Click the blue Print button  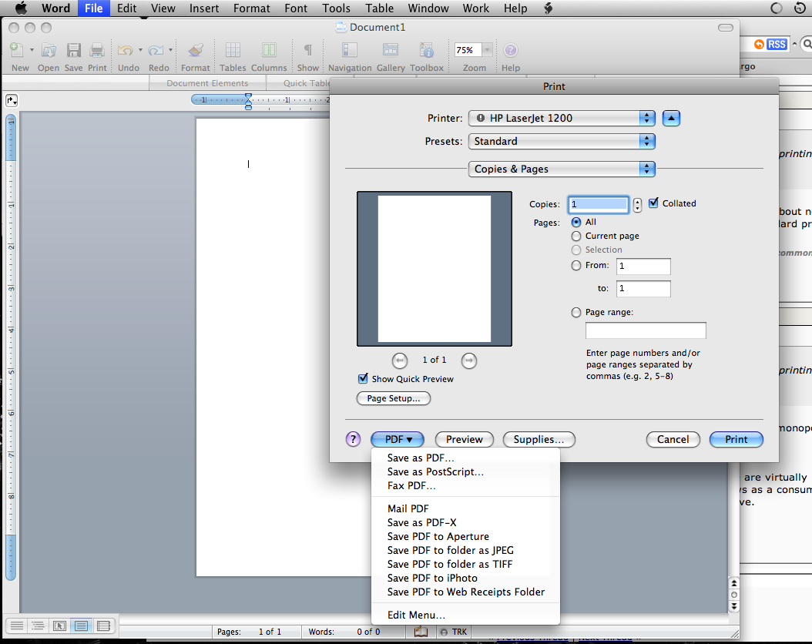coord(737,440)
